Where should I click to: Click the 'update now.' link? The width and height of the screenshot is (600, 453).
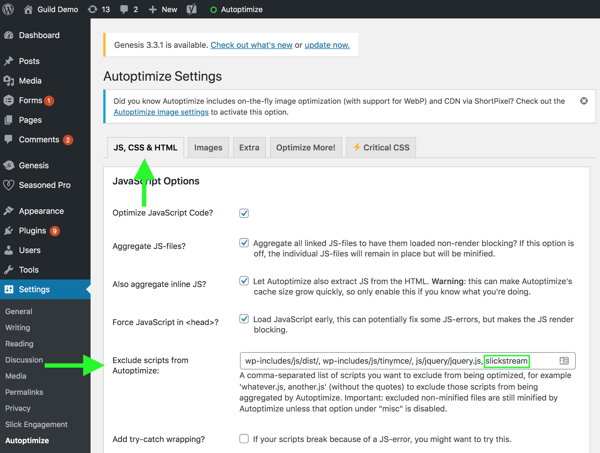[x=327, y=45]
